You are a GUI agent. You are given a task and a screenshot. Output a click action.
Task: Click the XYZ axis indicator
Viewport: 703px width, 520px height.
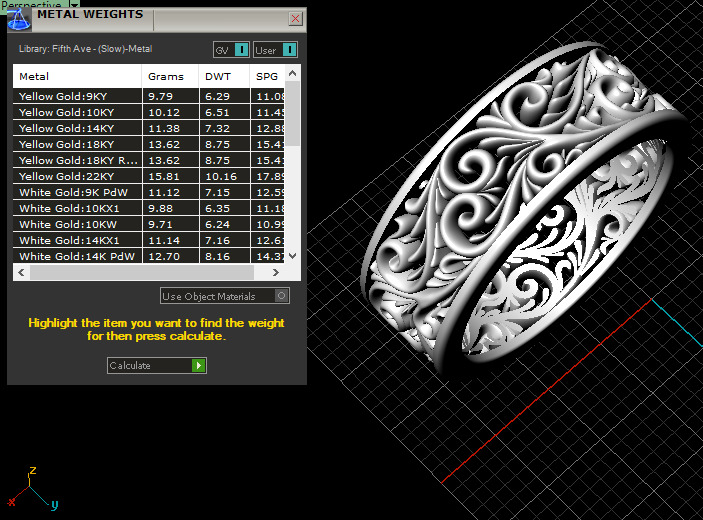[x=32, y=488]
